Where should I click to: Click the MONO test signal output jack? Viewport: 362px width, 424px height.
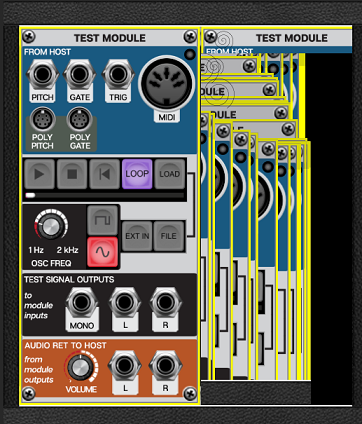tap(82, 302)
